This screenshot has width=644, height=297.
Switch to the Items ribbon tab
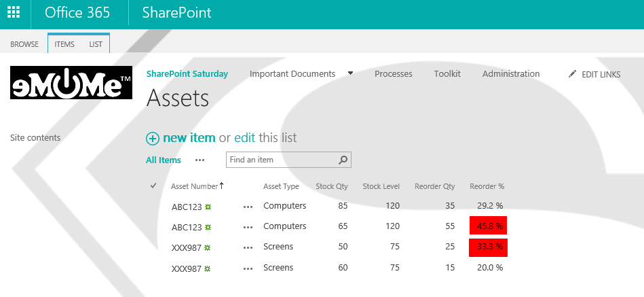[64, 44]
